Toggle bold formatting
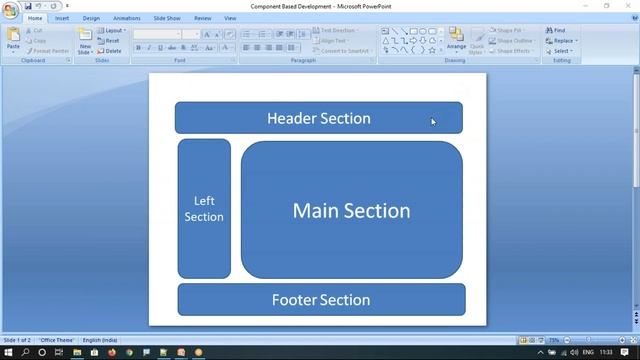This screenshot has height=360, width=640. pos(138,48)
